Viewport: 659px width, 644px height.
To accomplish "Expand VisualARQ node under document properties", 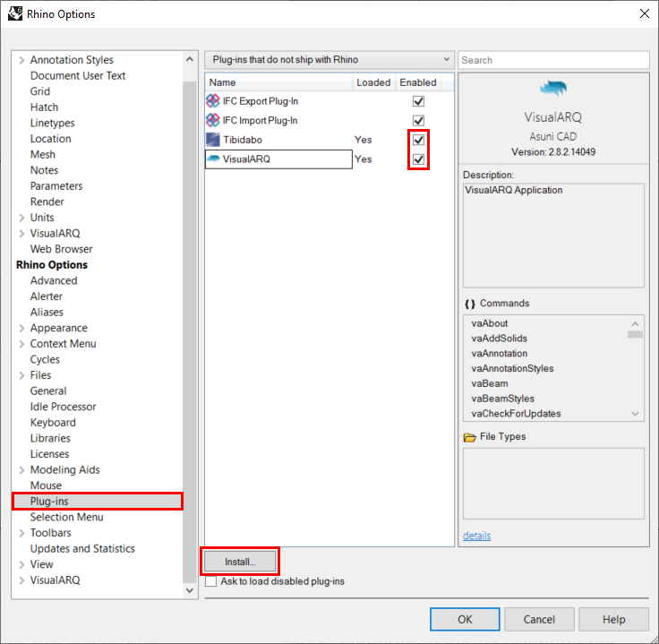I will (21, 233).
